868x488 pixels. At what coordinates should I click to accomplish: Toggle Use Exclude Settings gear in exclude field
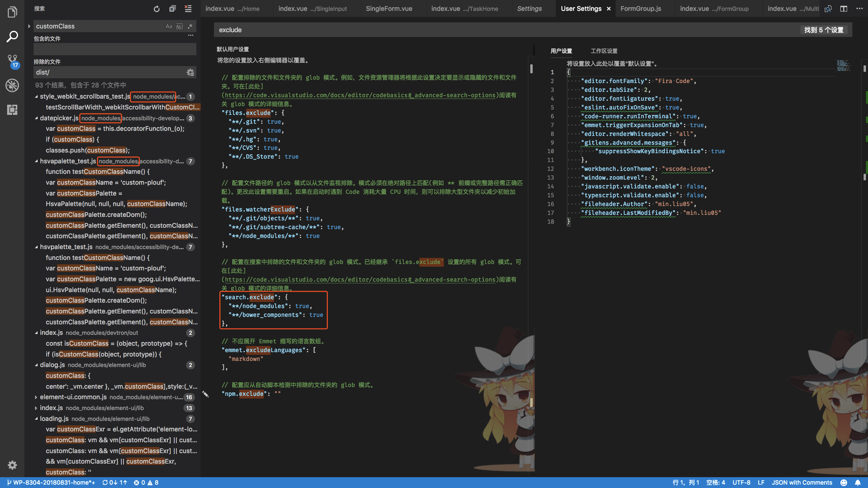pyautogui.click(x=190, y=72)
